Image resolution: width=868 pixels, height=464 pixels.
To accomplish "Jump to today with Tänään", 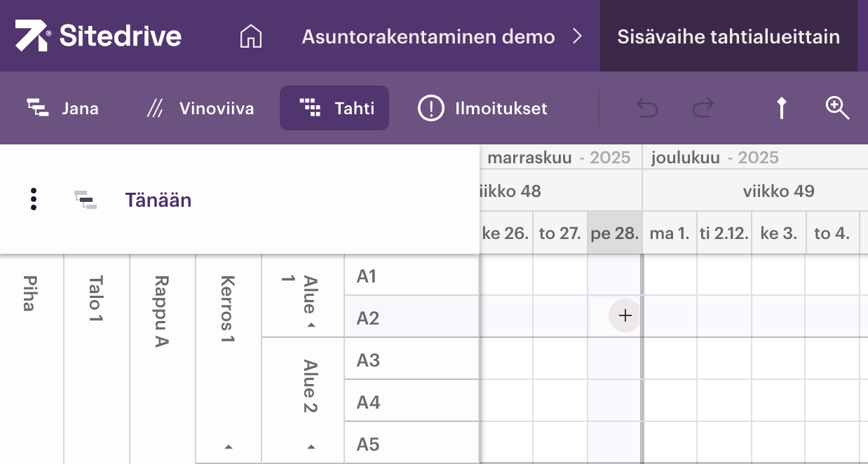I will 158,200.
